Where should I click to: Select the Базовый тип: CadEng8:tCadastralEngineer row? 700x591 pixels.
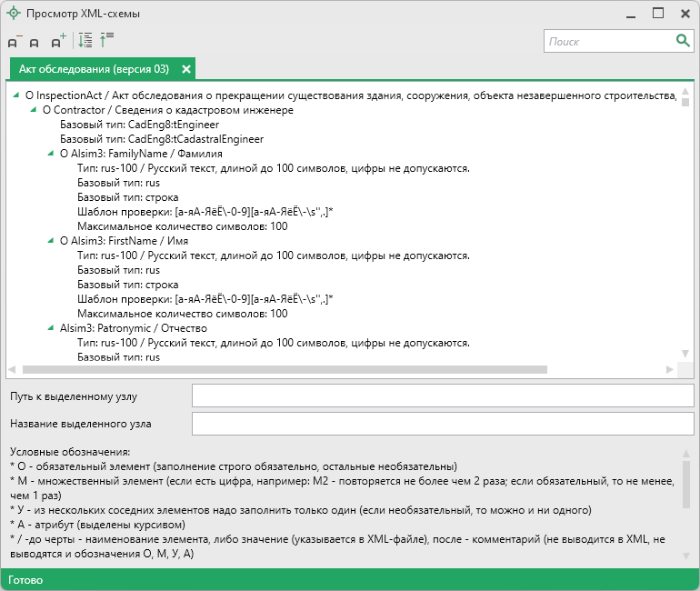pos(161,139)
